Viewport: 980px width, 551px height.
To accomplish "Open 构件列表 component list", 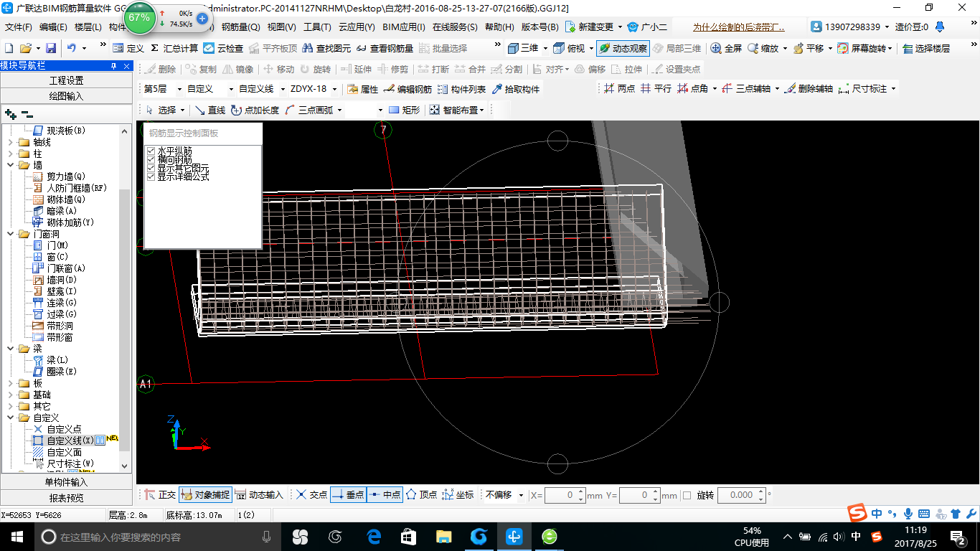I will [461, 89].
